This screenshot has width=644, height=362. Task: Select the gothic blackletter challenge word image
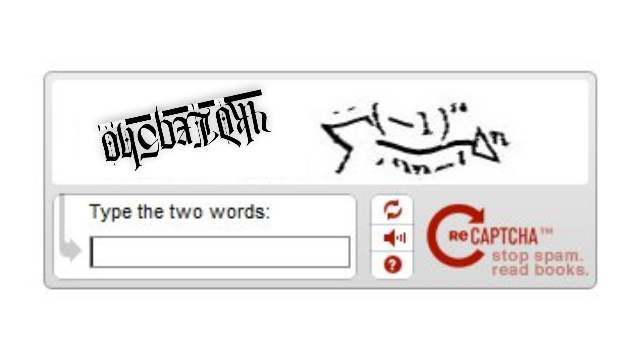coord(184,130)
